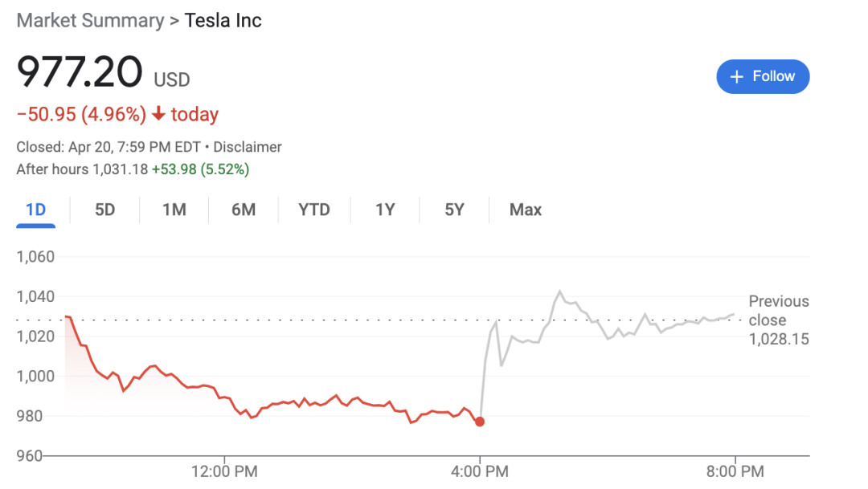Image resolution: width=868 pixels, height=489 pixels.
Task: Click the Previous close 1,028.15 label
Action: pos(778,320)
